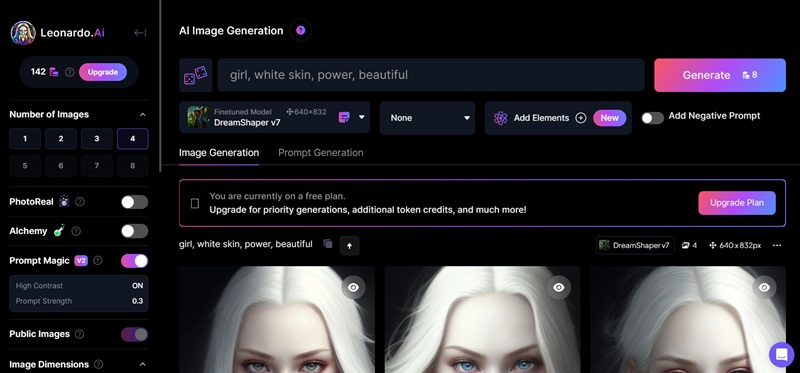The height and width of the screenshot is (373, 800).
Task: Hide first generated image with eye icon
Action: (x=354, y=288)
